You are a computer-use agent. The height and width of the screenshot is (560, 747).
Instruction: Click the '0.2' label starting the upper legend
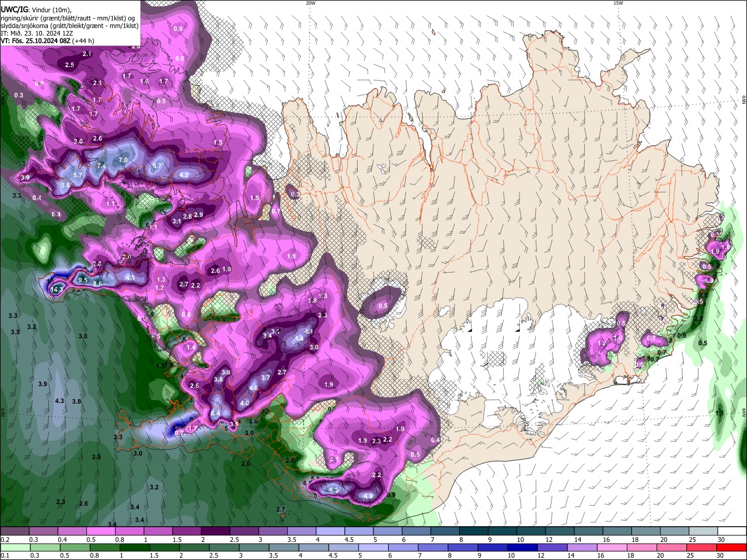[5, 540]
